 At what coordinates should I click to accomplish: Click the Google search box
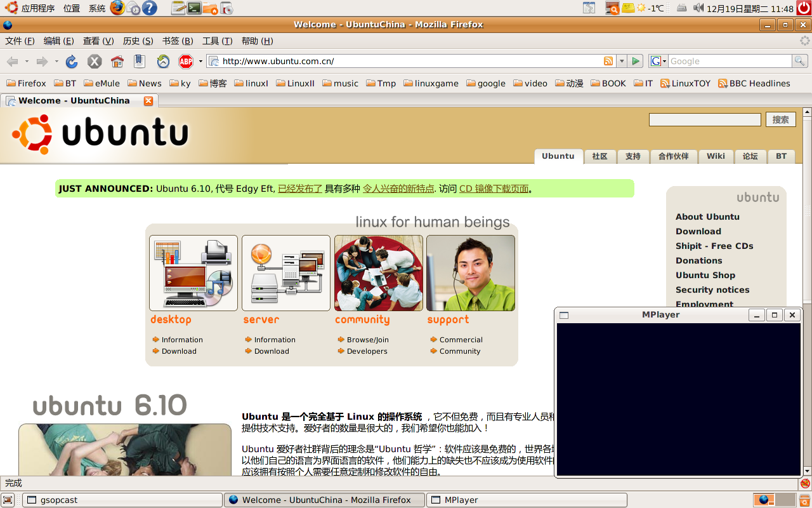point(730,61)
